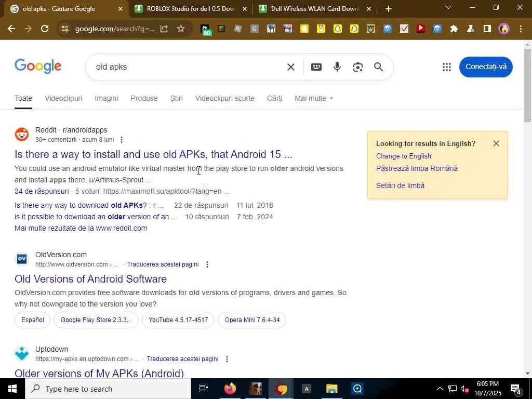Switch to the Videoclipuri scurte tab
This screenshot has width=532, height=399.
(225, 98)
